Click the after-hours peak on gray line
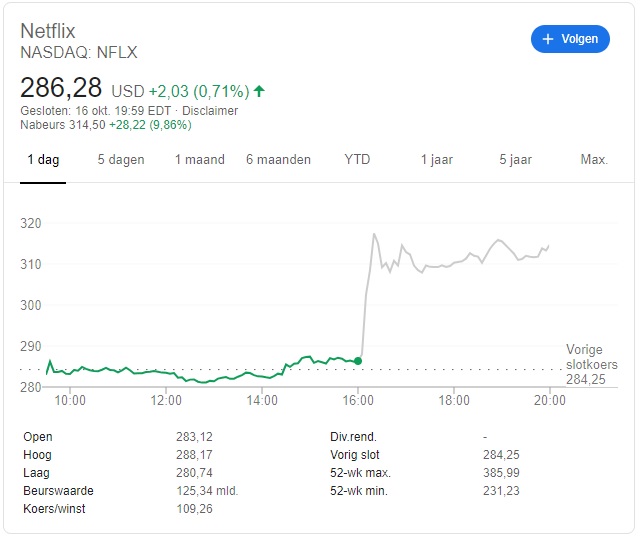Viewport: 640px width, 537px height. pyautogui.click(x=374, y=234)
